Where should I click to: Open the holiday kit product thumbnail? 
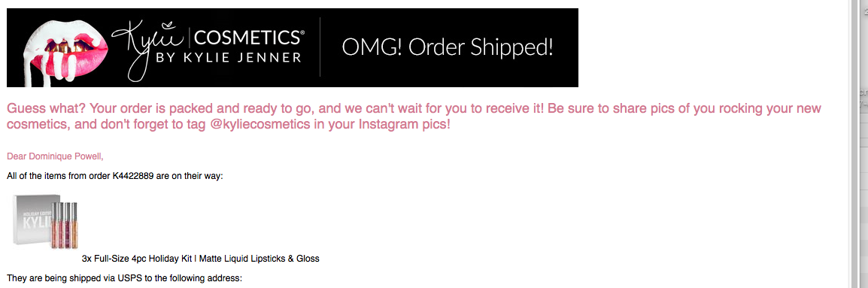[45, 221]
